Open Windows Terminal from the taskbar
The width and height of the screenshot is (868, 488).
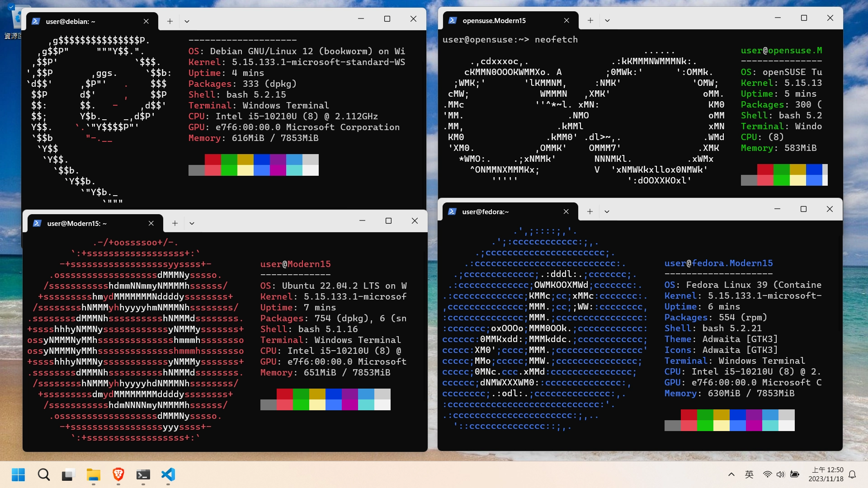143,475
